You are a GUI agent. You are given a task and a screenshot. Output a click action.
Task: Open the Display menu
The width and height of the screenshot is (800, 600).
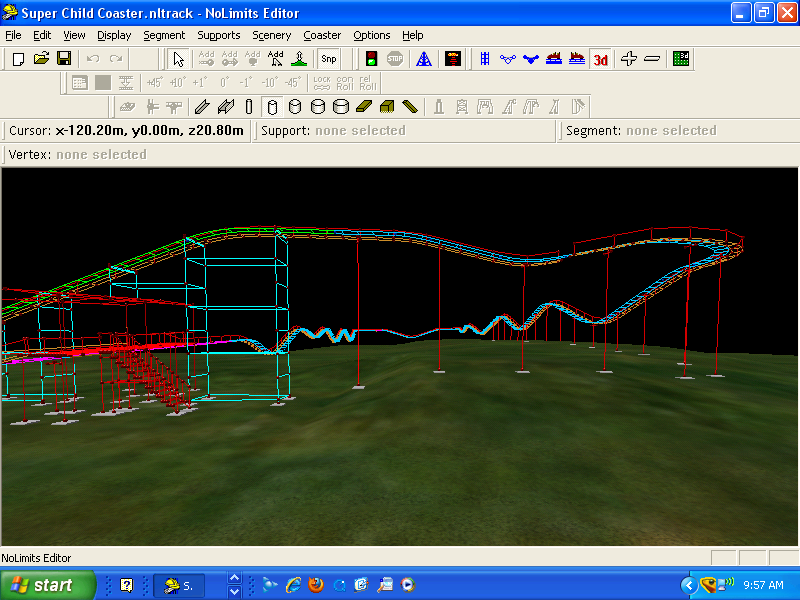coord(114,35)
